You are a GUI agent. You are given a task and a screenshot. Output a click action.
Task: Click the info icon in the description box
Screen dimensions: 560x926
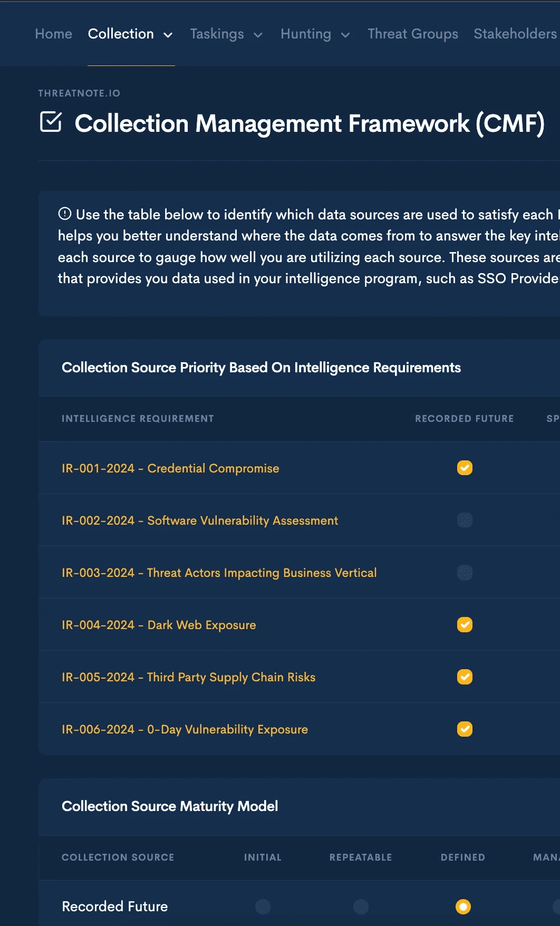coord(64,214)
